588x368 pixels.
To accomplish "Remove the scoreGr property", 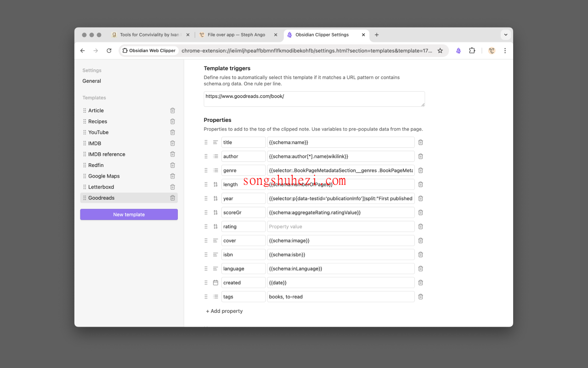I will pyautogui.click(x=420, y=213).
